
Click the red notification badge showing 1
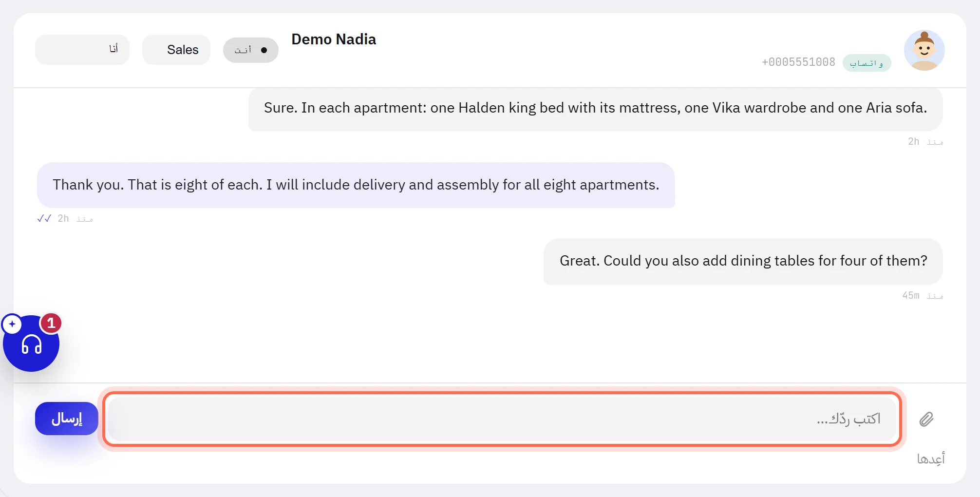pyautogui.click(x=51, y=323)
